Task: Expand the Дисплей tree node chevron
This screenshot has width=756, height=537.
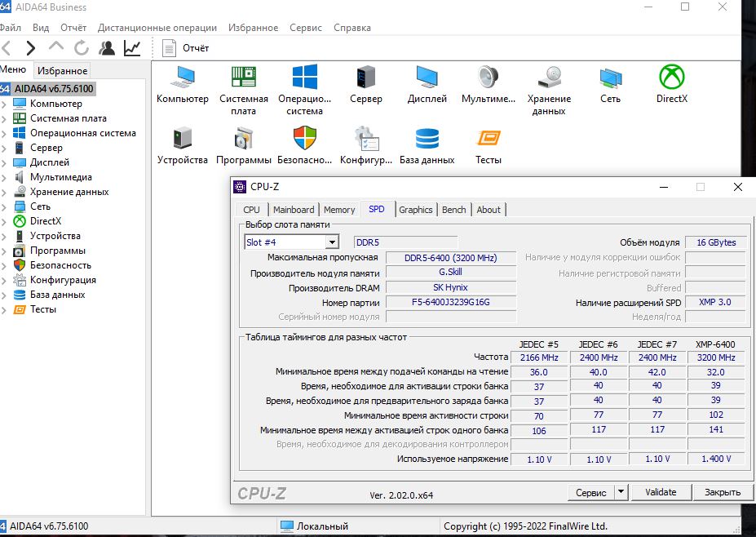Action: click(x=4, y=162)
